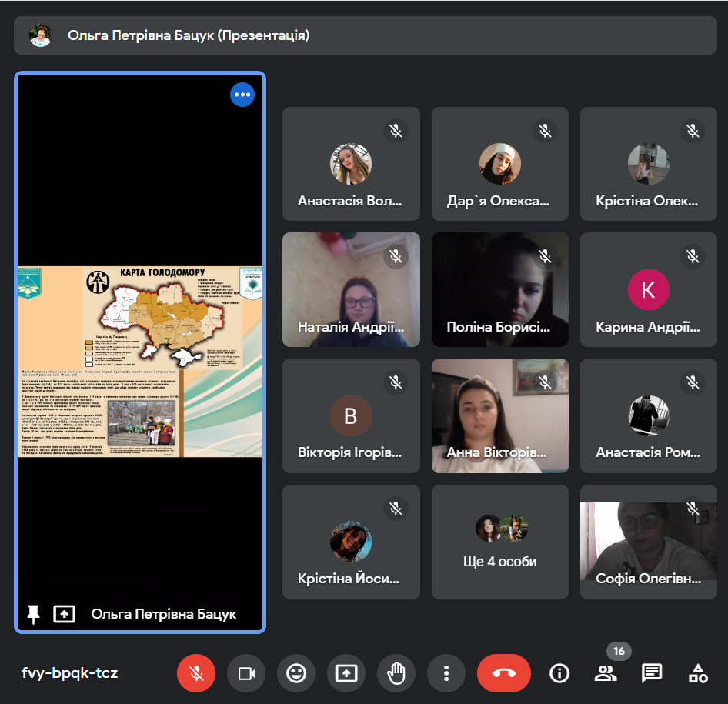Select the Вікторія Ігорів... participant tile

351,415
